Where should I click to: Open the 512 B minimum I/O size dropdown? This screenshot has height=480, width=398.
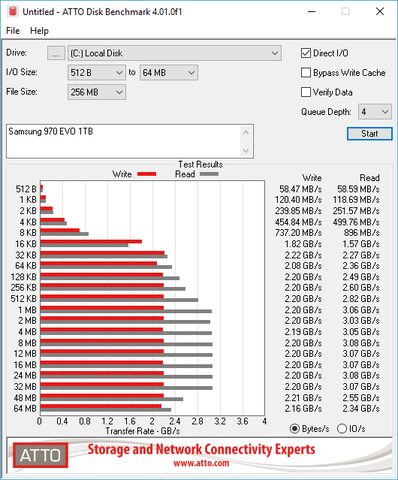[x=96, y=73]
